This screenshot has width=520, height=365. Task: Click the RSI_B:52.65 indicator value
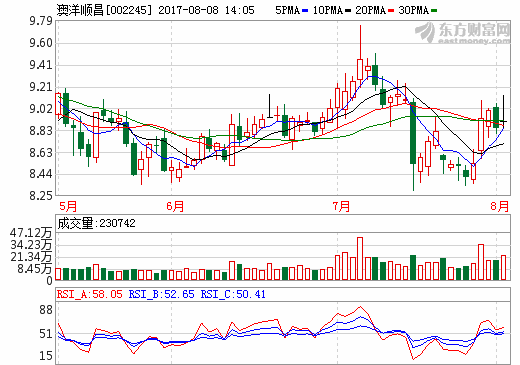coord(161,294)
